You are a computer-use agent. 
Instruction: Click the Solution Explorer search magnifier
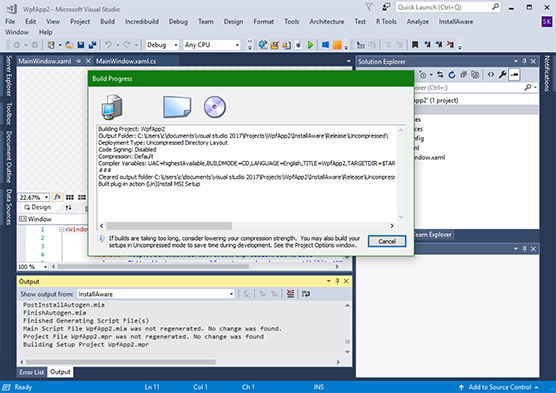click(x=528, y=87)
